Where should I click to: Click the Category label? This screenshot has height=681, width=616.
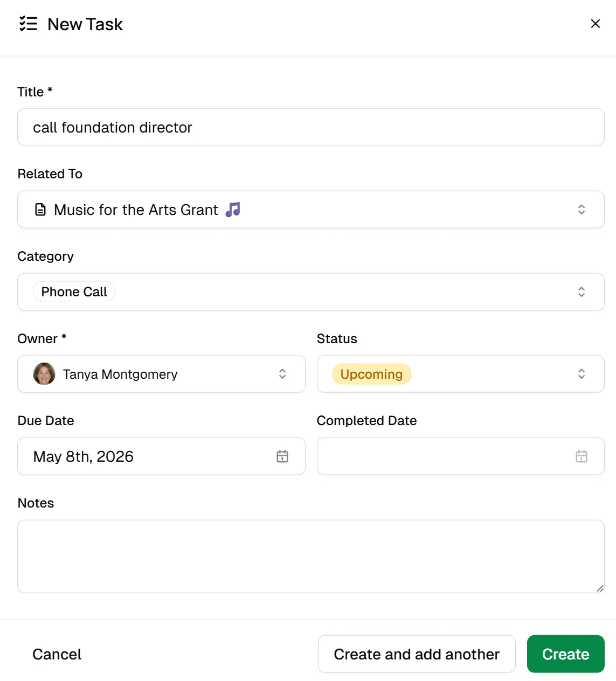pos(46,256)
